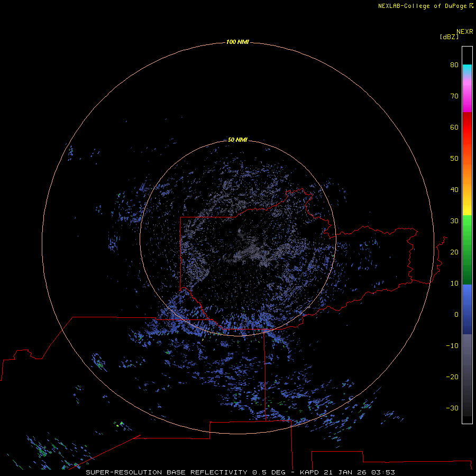Click the cyan segment of the color bar

[x=467, y=69]
